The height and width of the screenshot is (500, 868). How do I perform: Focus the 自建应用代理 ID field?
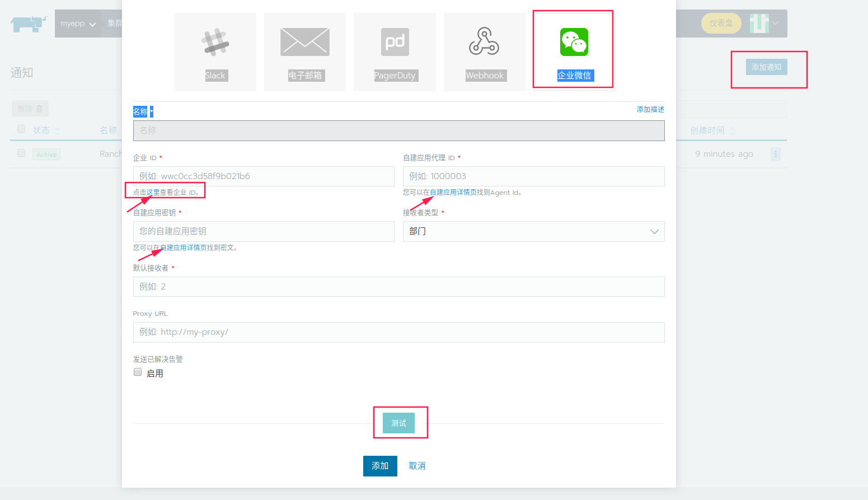pyautogui.click(x=534, y=176)
